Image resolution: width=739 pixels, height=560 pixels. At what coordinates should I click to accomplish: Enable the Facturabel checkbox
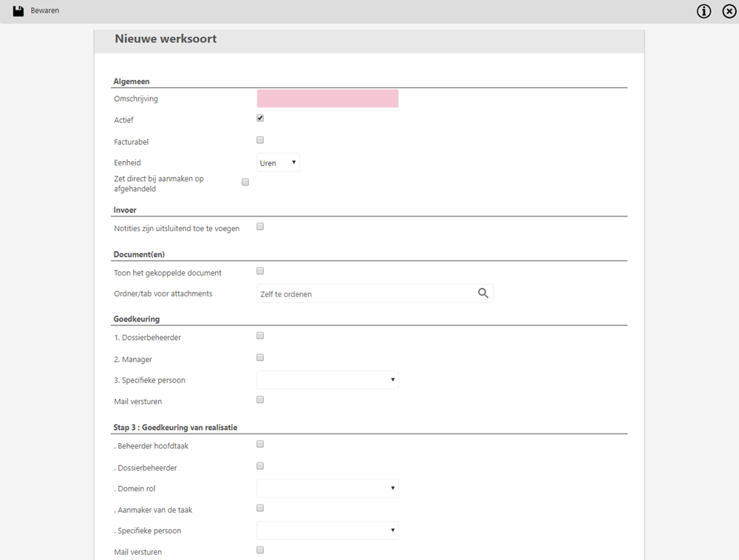pyautogui.click(x=260, y=140)
